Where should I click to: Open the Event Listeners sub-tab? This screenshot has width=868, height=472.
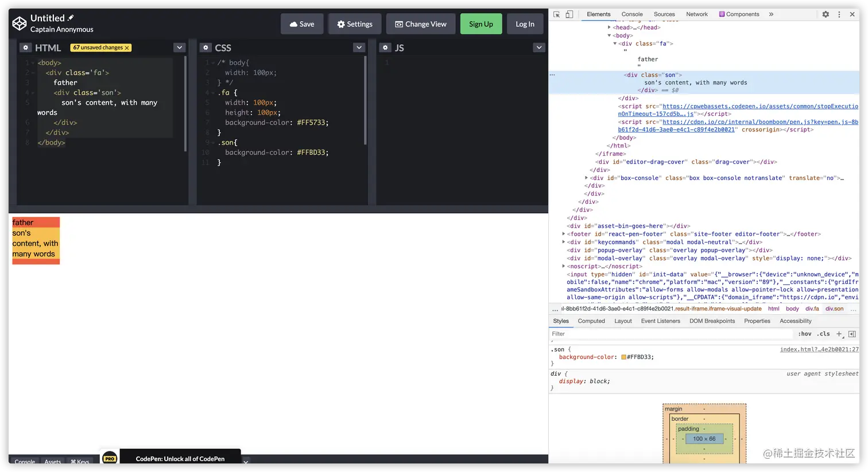coord(661,321)
